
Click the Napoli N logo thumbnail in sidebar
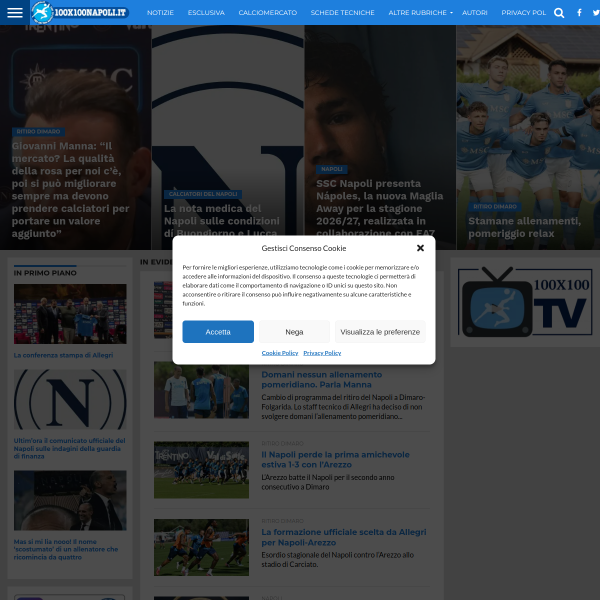click(x=70, y=399)
